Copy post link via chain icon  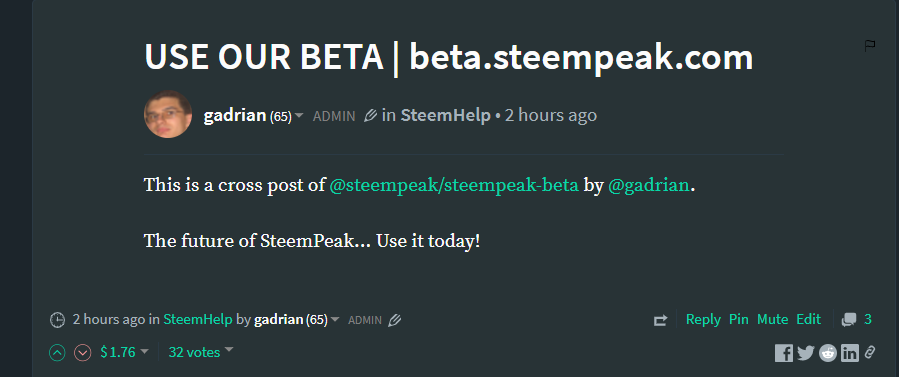(x=870, y=352)
